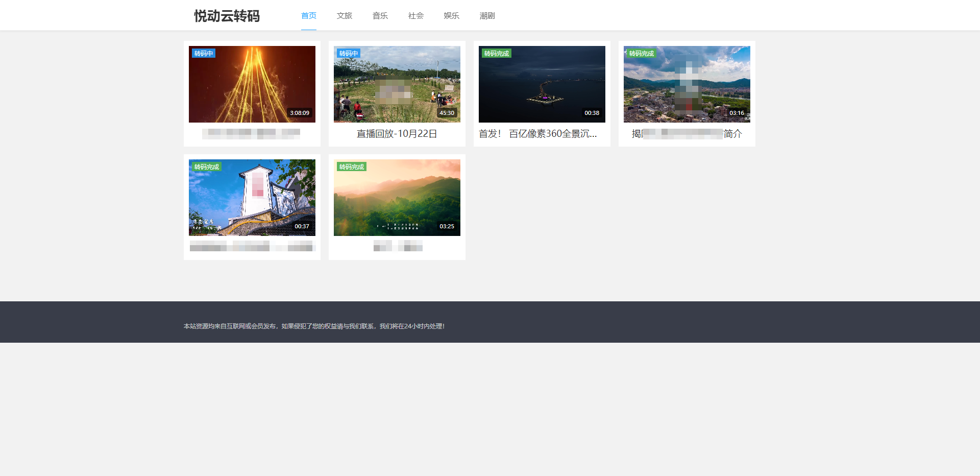Open the 音乐 category tab
The image size is (980, 476).
pos(380,16)
